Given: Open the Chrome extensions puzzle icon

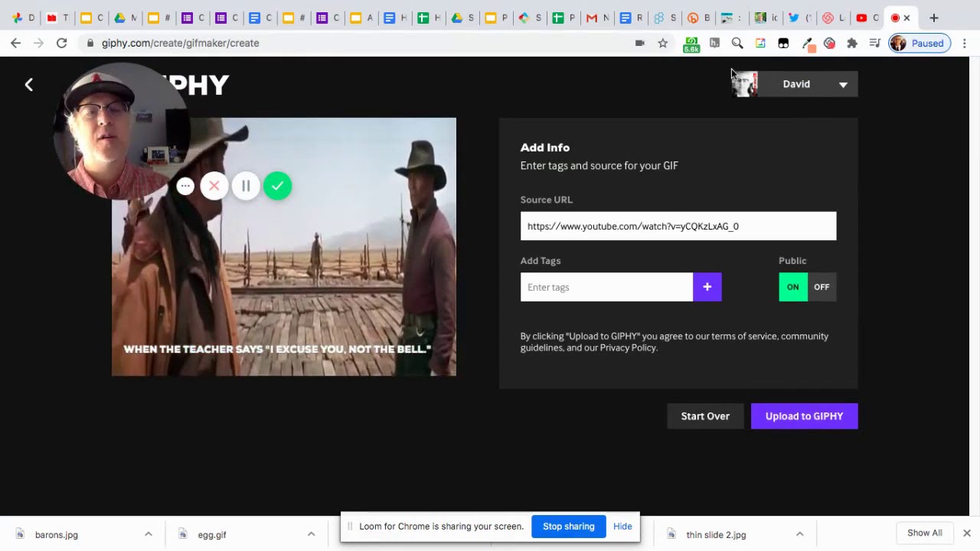Looking at the screenshot, I should (x=852, y=44).
